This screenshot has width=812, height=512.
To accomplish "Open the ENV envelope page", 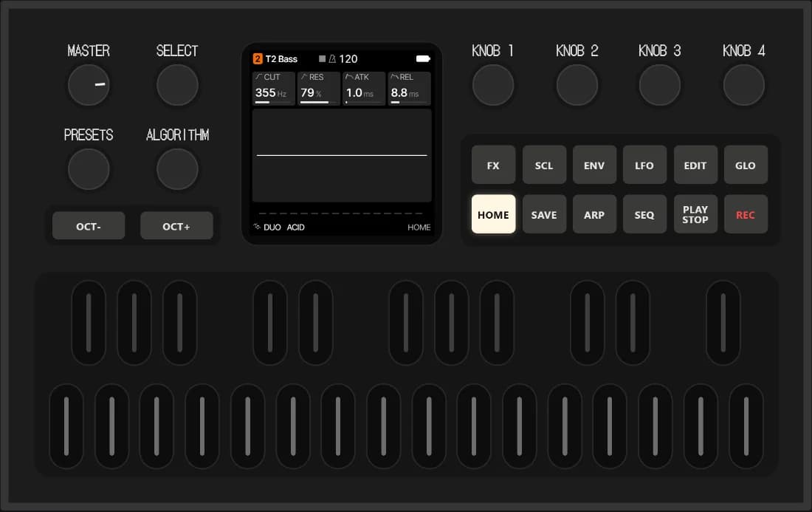I will tap(594, 165).
